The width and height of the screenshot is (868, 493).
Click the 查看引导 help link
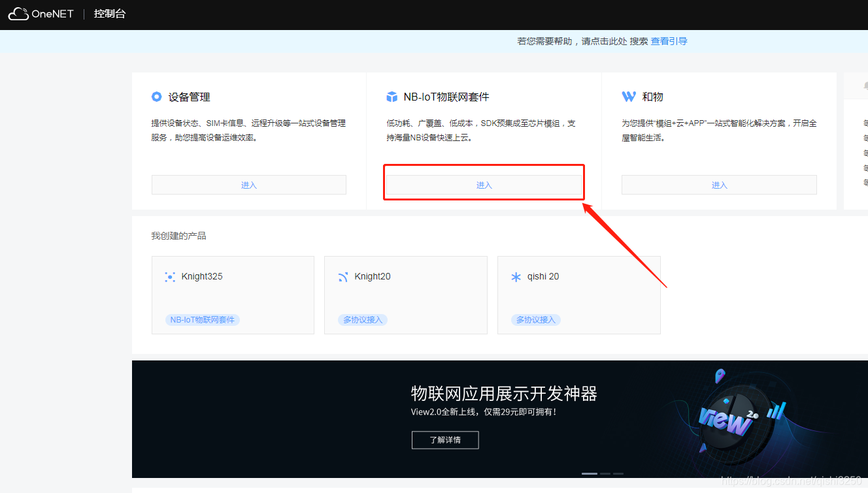point(669,41)
